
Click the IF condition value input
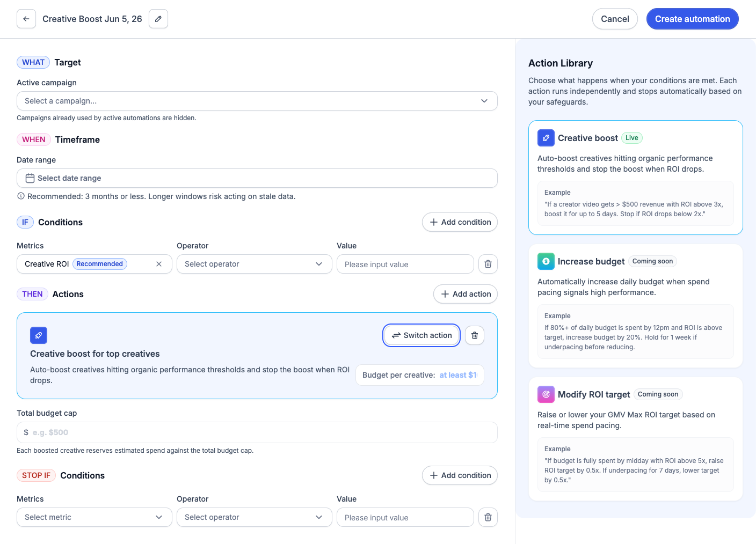click(405, 264)
